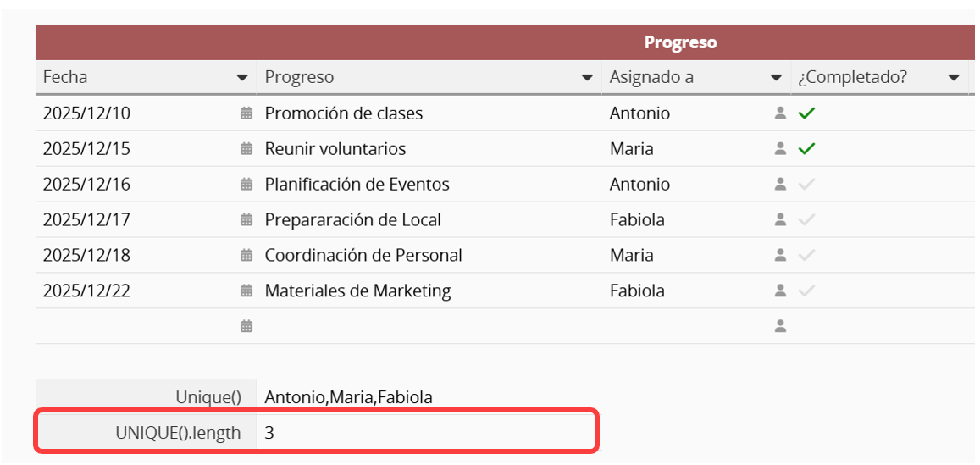Click the UNIQUE().length result value 3
Viewport: 980px width, 465px height.
point(269,433)
